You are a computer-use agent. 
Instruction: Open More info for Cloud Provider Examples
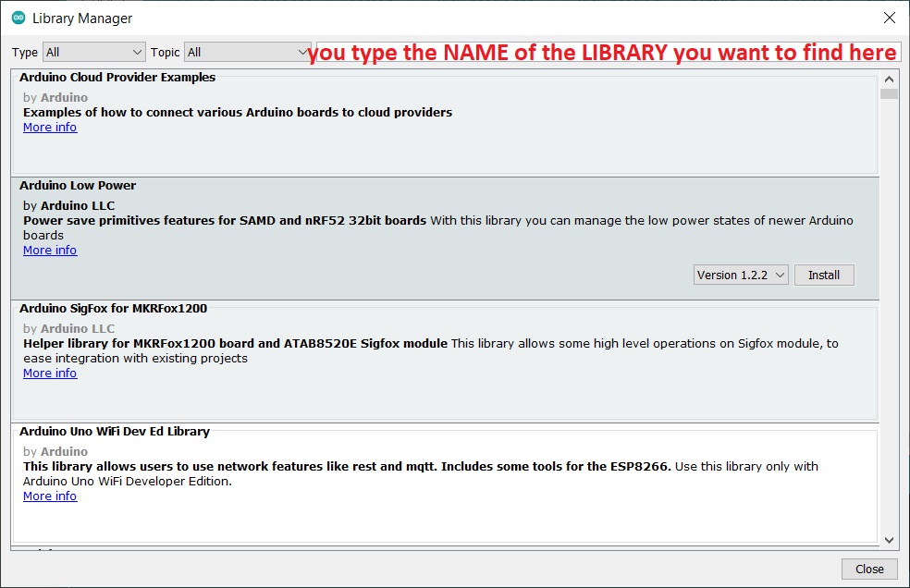[50, 128]
